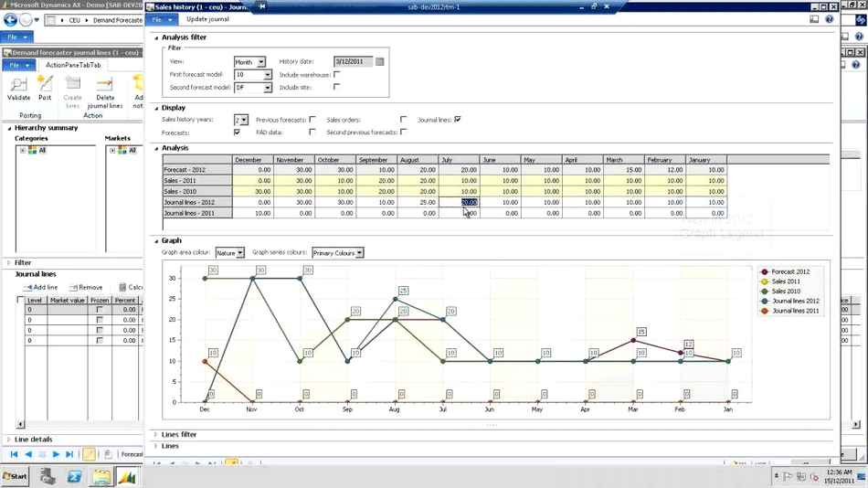Open the calendar picker beside History date
868x488 pixels.
coord(380,61)
